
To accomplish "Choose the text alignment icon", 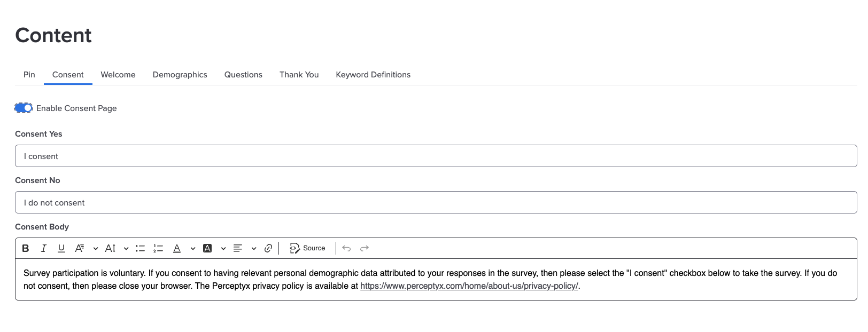I will coord(238,248).
